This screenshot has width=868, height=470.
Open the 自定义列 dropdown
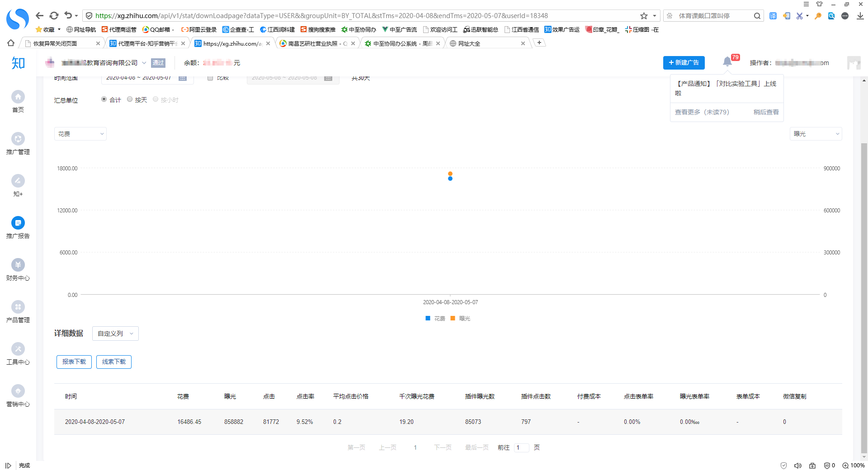115,334
